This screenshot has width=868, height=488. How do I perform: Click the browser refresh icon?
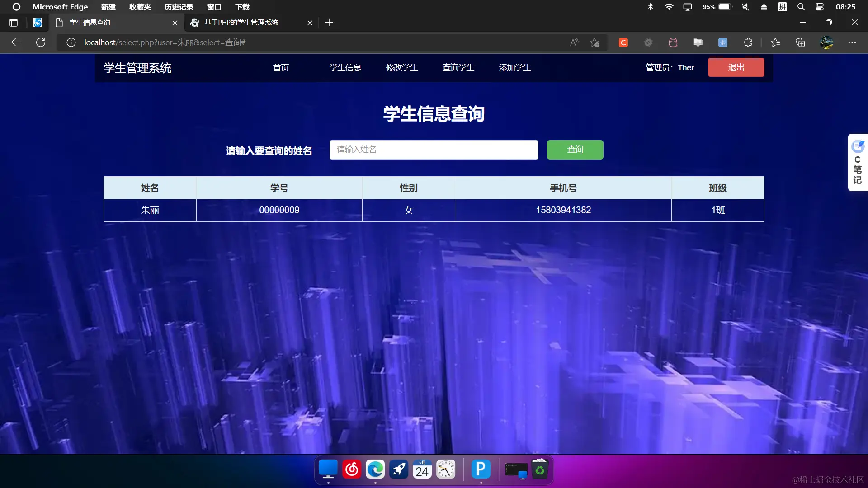(x=41, y=42)
